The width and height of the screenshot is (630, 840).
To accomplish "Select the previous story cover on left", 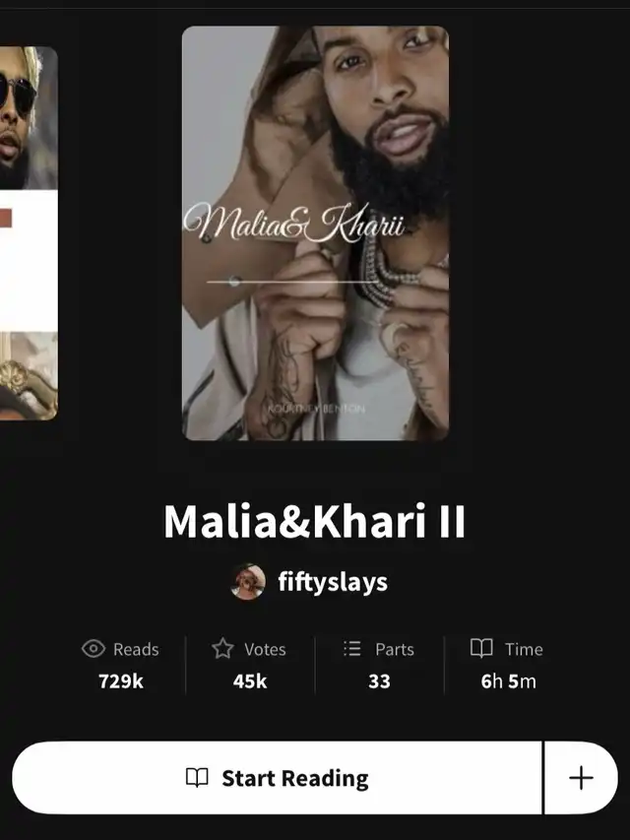I will pyautogui.click(x=29, y=233).
